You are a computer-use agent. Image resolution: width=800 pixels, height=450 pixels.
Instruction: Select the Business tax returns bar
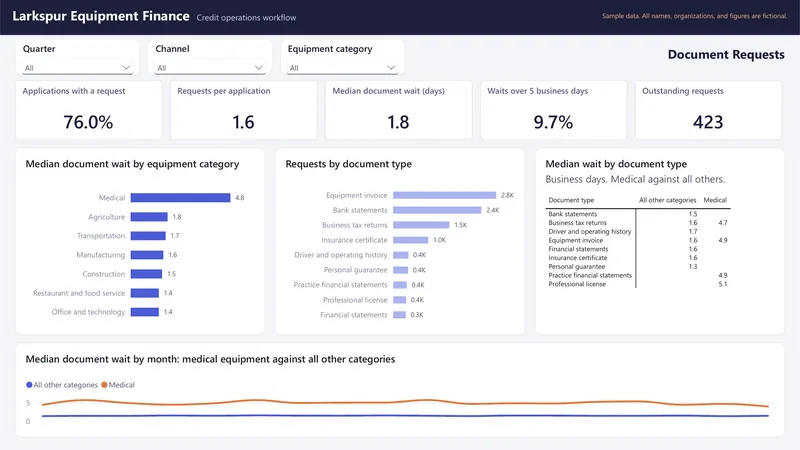click(x=421, y=225)
